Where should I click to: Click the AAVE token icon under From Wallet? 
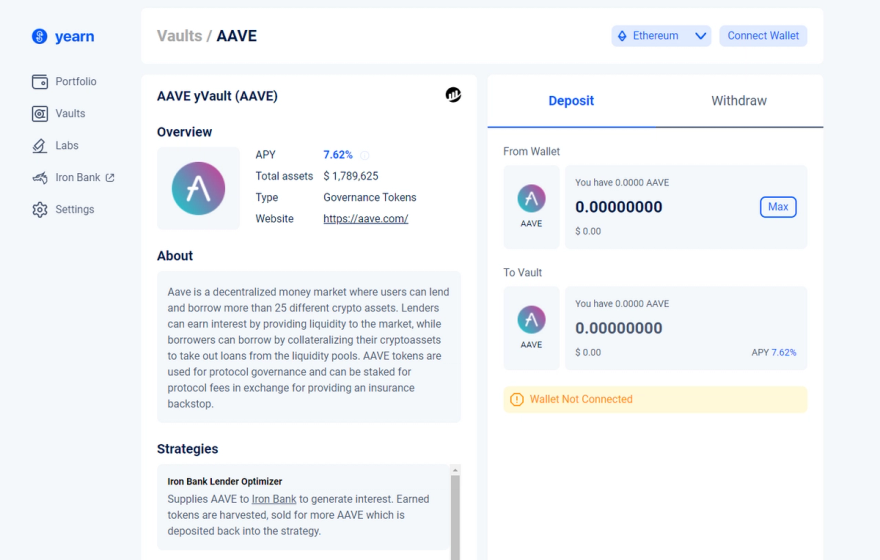pyautogui.click(x=531, y=199)
